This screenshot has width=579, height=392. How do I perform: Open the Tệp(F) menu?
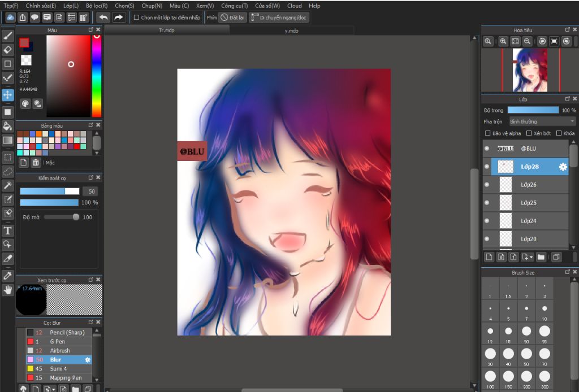11,6
